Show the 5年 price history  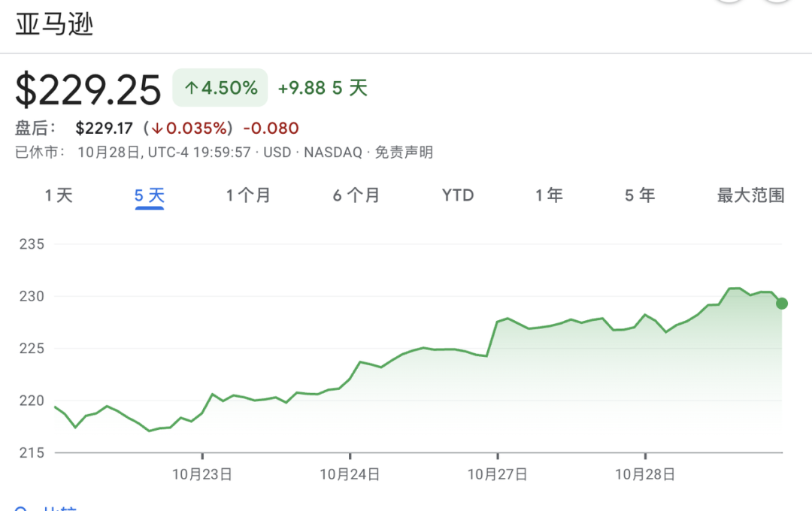point(640,196)
